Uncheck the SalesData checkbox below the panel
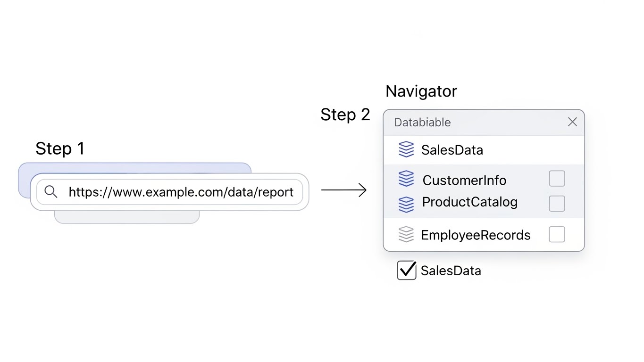This screenshot has width=644, height=362. pyautogui.click(x=406, y=271)
